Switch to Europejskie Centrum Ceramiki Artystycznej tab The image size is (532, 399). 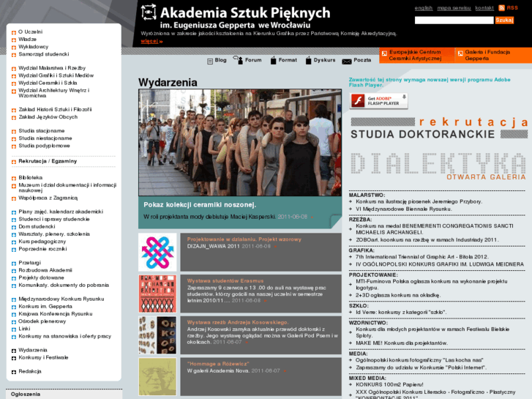pos(417,56)
